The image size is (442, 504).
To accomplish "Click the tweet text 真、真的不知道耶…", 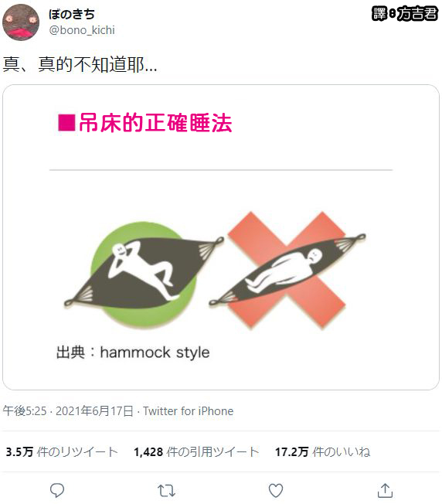I will click(x=80, y=64).
